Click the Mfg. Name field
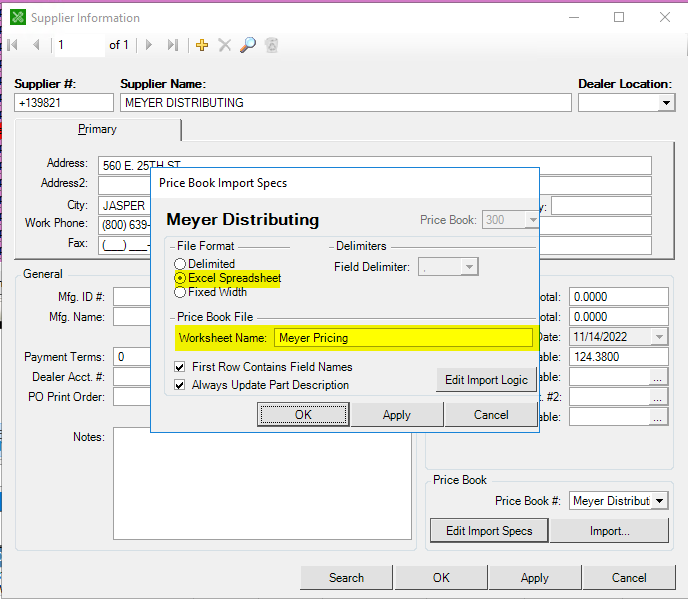The image size is (688, 599). click(132, 317)
